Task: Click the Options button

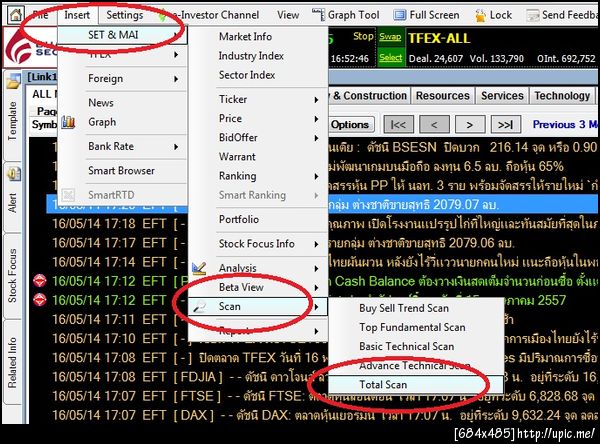Action: pyautogui.click(x=349, y=124)
